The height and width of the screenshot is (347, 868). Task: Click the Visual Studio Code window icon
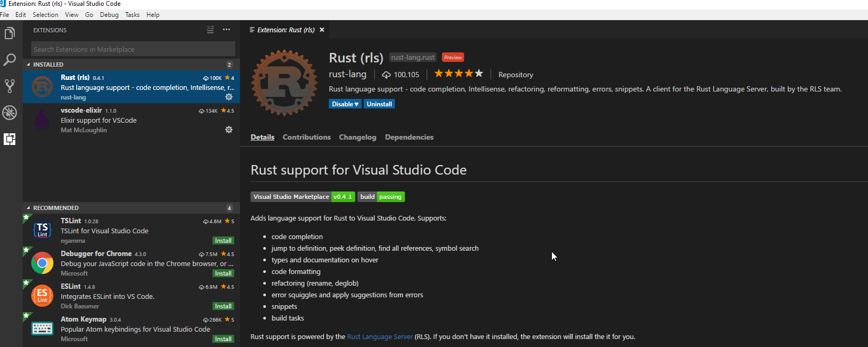[3, 4]
